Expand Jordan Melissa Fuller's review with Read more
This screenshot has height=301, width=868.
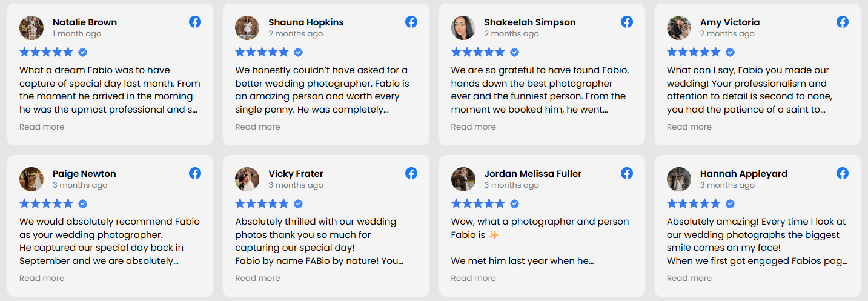(473, 278)
